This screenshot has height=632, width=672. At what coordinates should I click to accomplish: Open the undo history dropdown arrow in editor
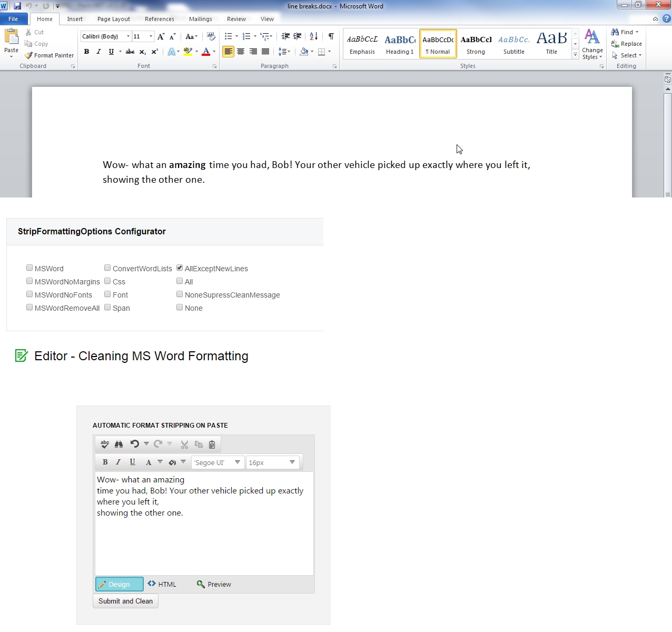(146, 444)
